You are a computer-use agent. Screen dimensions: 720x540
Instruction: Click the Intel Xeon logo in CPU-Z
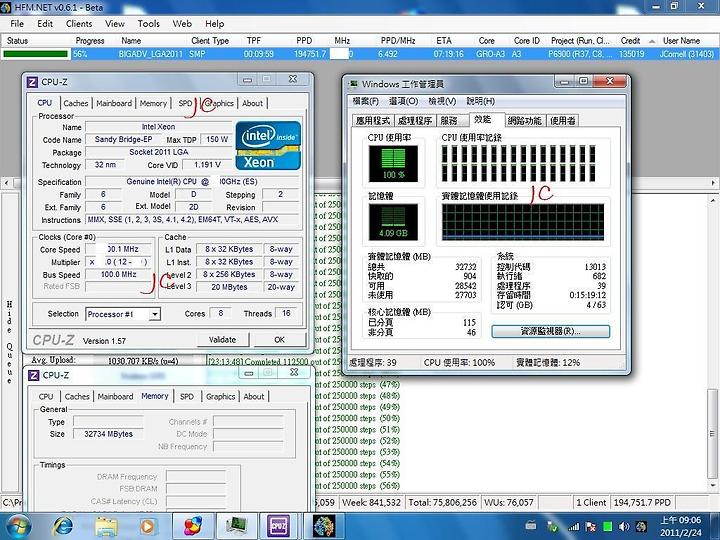[x=268, y=145]
